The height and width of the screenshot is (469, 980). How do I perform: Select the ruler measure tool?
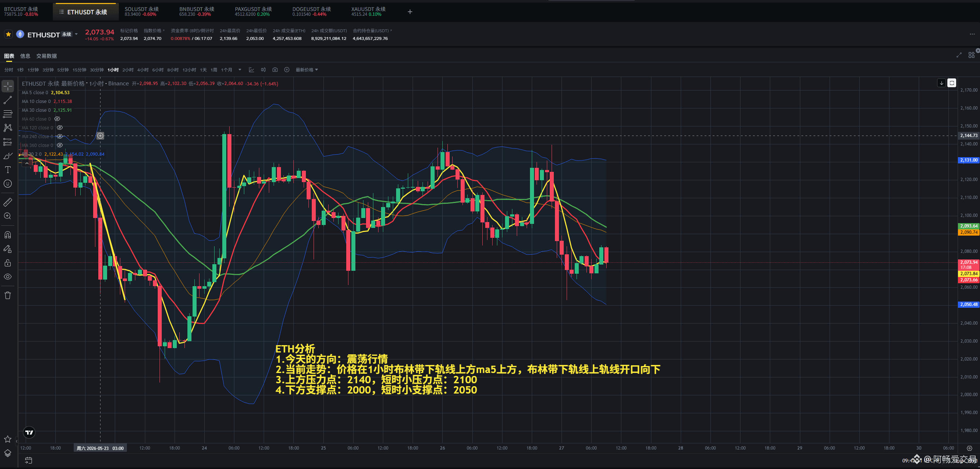(8, 202)
